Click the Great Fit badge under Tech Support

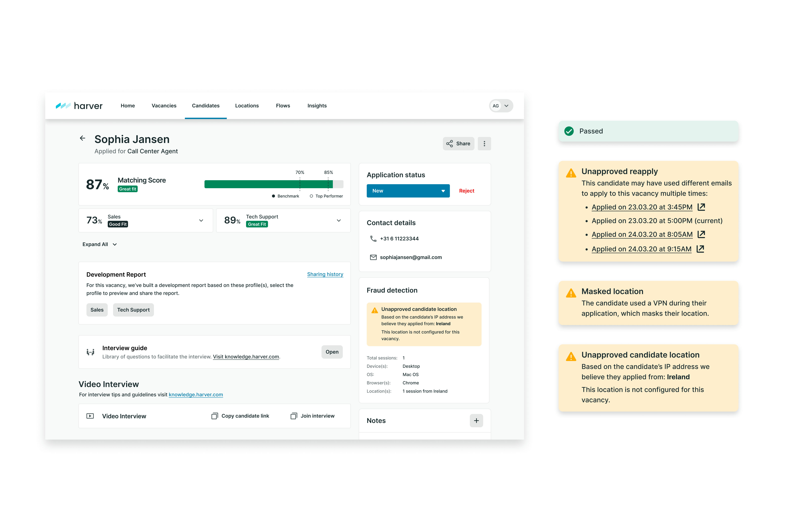click(257, 224)
